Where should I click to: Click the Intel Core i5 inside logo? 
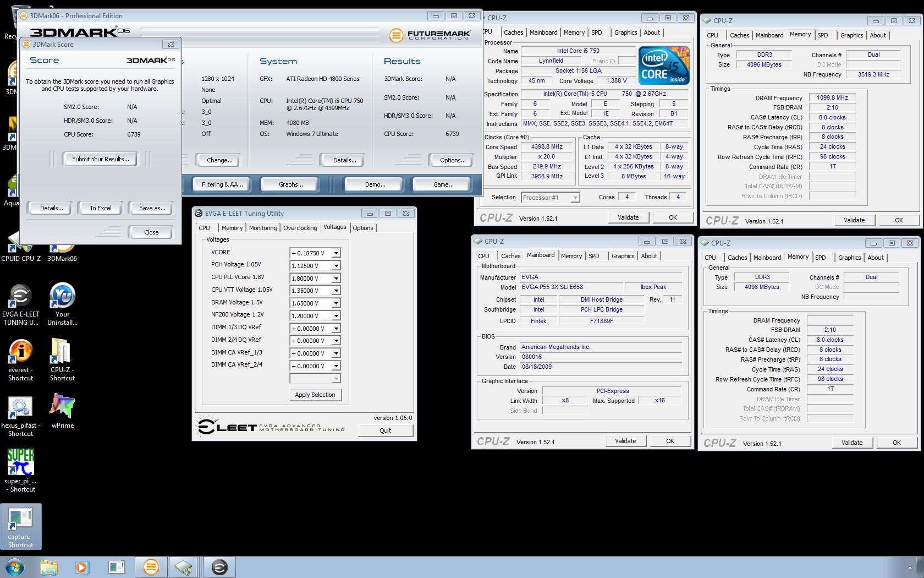click(664, 66)
